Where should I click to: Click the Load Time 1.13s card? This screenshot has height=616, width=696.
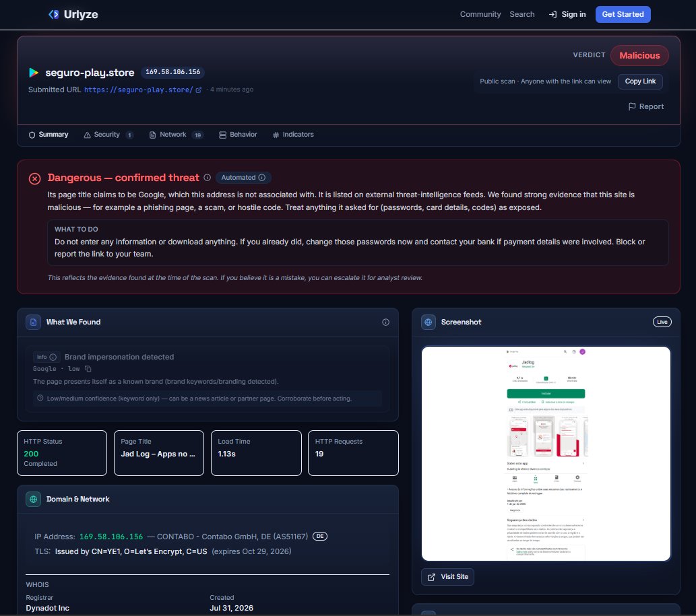256,453
